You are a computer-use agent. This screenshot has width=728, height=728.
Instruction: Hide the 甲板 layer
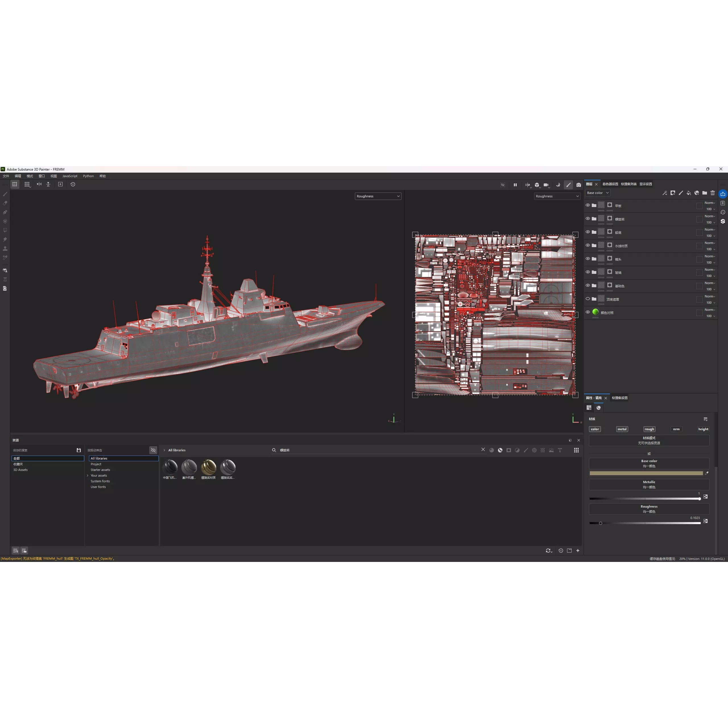pos(588,205)
